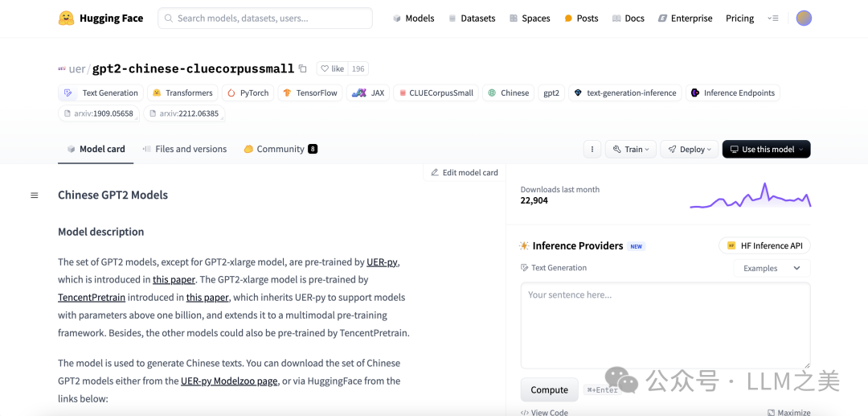
Task: Click the three-dot more options icon
Action: [592, 149]
